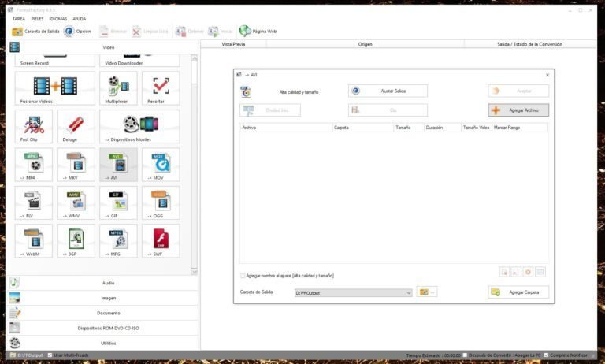Sort by the Carpeta column header

point(362,128)
